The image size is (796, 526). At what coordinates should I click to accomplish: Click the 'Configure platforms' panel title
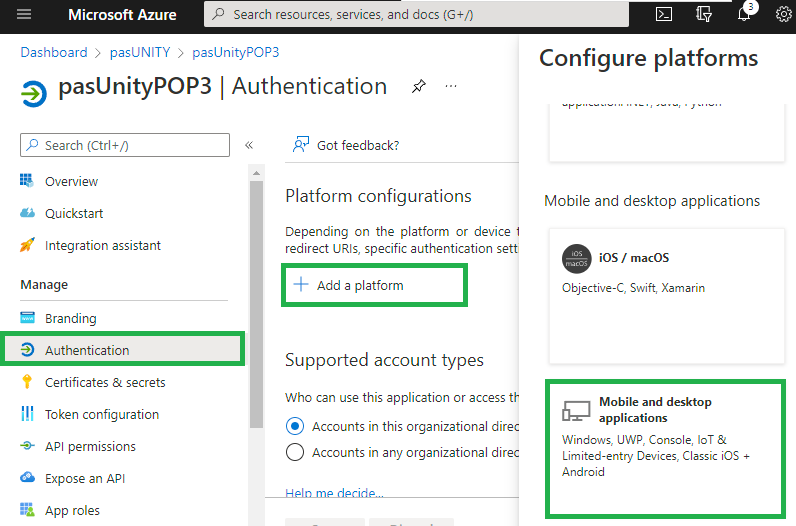click(648, 58)
